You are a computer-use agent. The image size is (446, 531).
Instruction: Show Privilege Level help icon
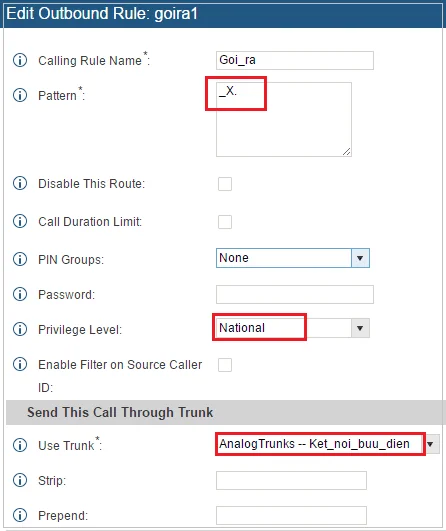pyautogui.click(x=20, y=329)
